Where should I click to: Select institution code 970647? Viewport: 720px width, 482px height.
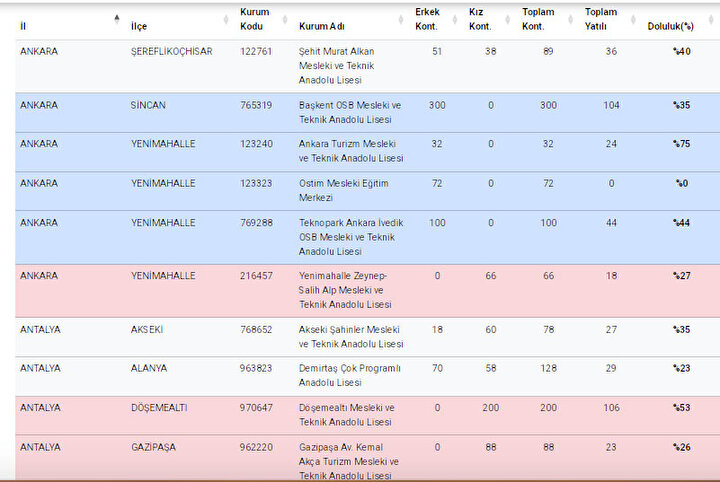coord(256,408)
